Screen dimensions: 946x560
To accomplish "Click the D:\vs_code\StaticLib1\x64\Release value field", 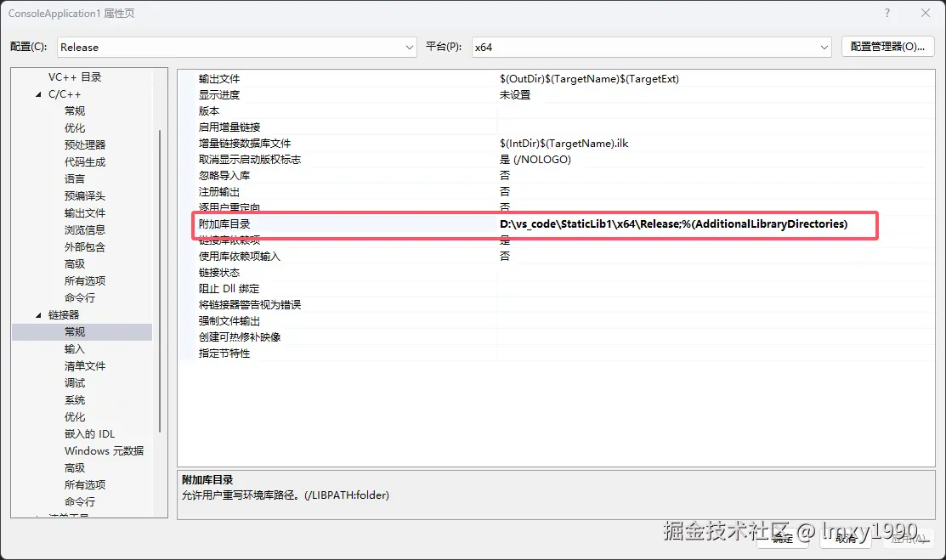I will [673, 223].
